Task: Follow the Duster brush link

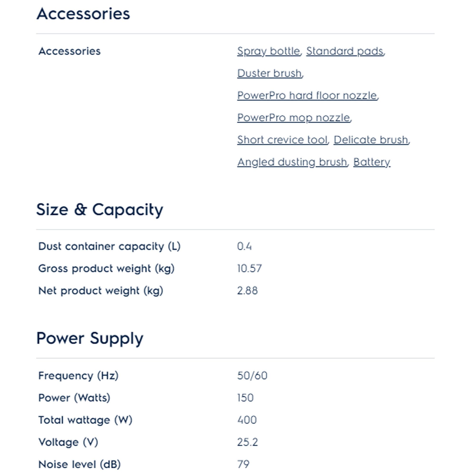Action: 269,73
